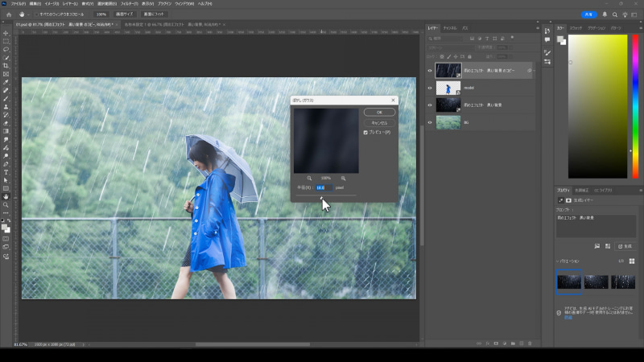Open search with top-right magnifier icon
This screenshot has width=644, height=362.
click(x=615, y=14)
